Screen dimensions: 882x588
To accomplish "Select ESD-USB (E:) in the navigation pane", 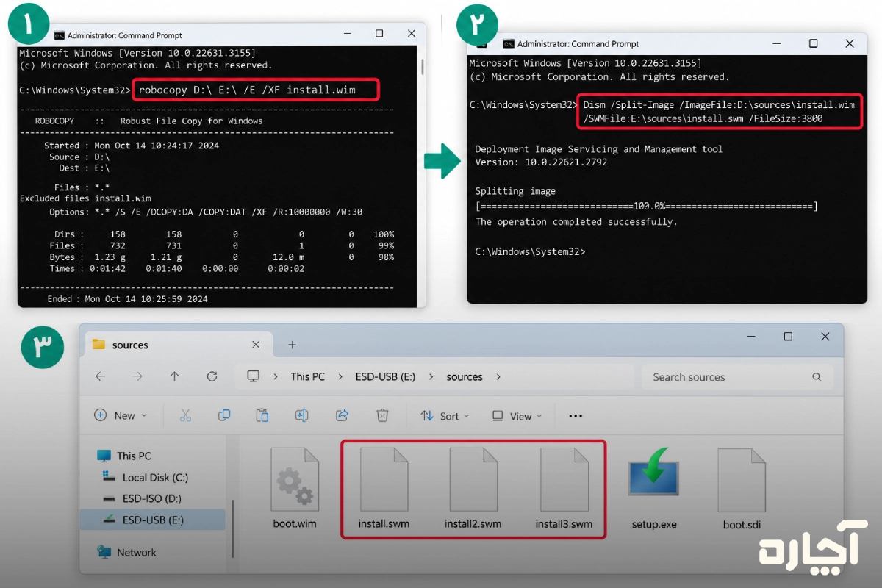I will pos(153,520).
